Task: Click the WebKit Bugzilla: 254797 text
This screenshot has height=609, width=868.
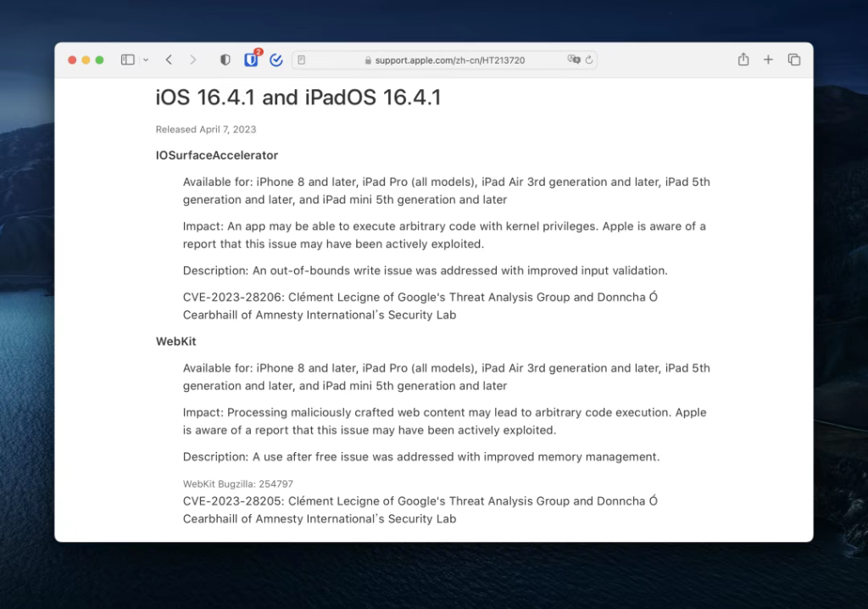Action: pos(238,484)
